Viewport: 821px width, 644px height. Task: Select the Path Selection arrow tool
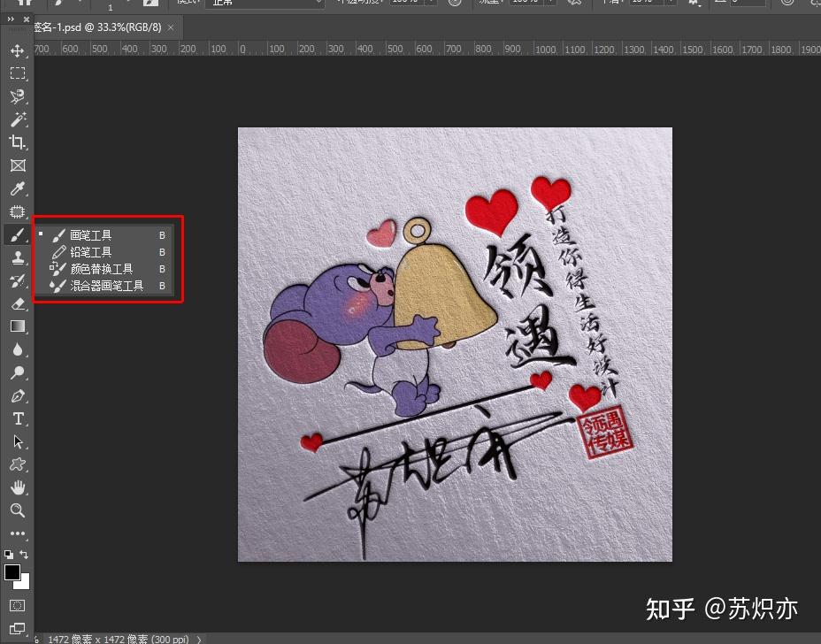click(x=18, y=442)
